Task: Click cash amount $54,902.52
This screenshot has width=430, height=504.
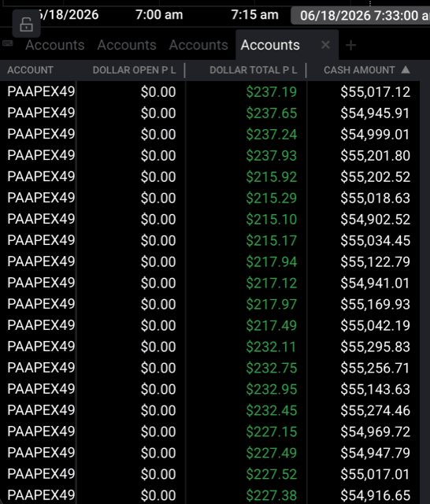Action: (376, 219)
